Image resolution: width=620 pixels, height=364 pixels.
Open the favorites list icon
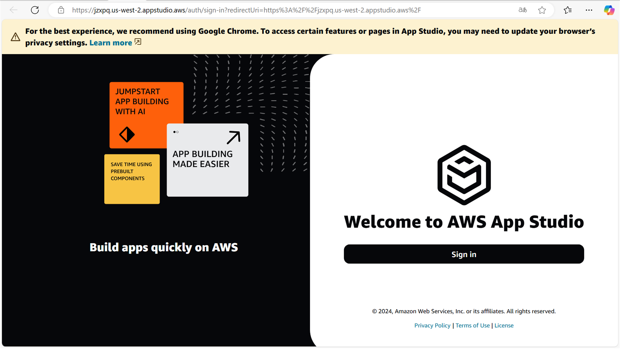coord(568,10)
